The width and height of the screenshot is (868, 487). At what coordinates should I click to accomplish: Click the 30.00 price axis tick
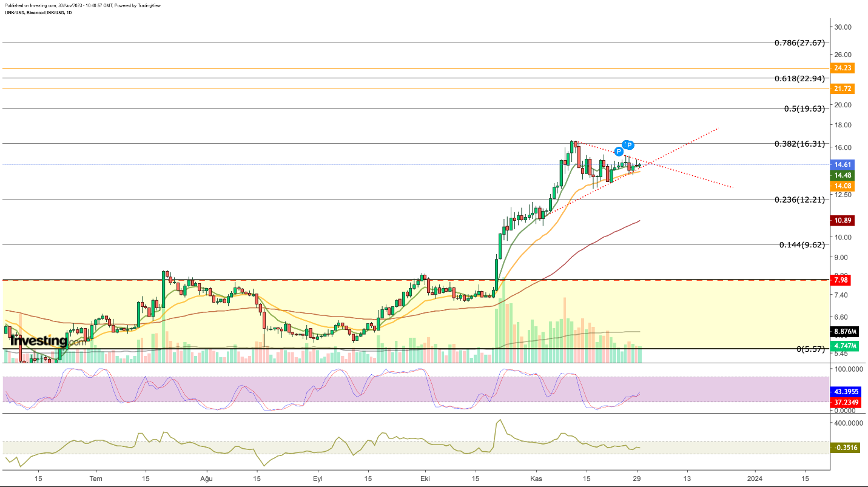coord(844,27)
